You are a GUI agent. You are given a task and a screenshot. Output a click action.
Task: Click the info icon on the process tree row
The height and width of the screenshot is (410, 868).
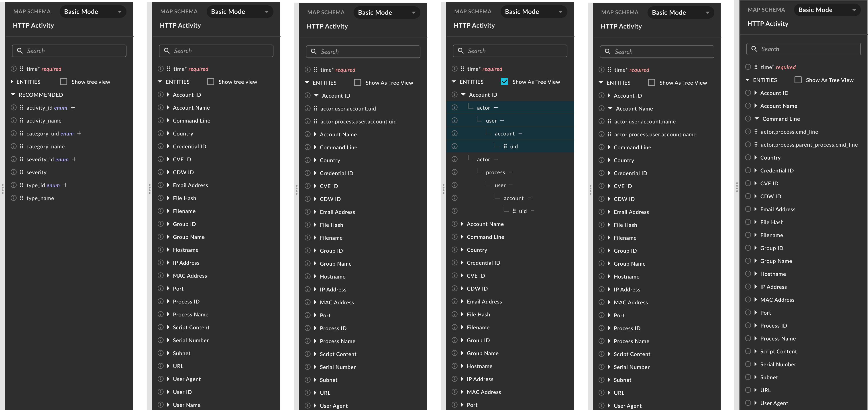tap(454, 172)
